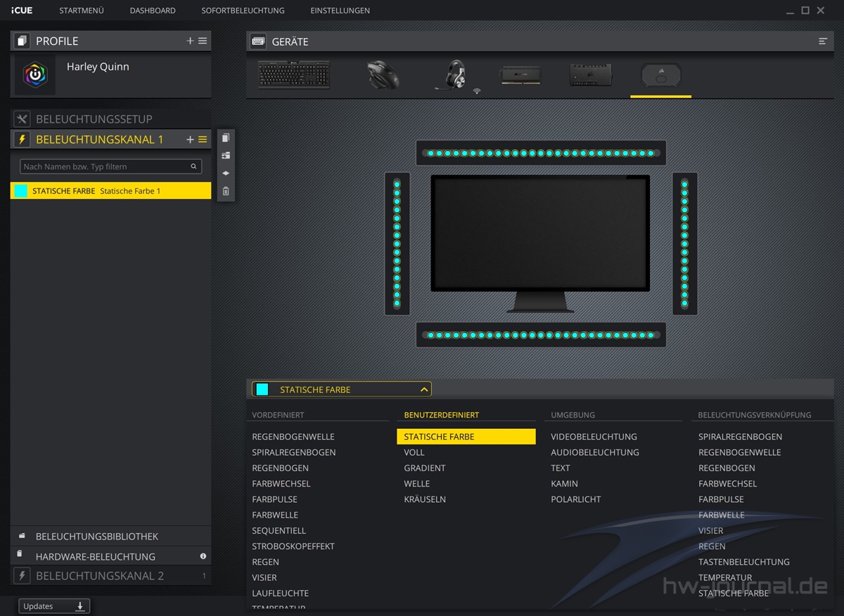Choose WELLE lighting effect
The image size is (844, 616).
[417, 484]
